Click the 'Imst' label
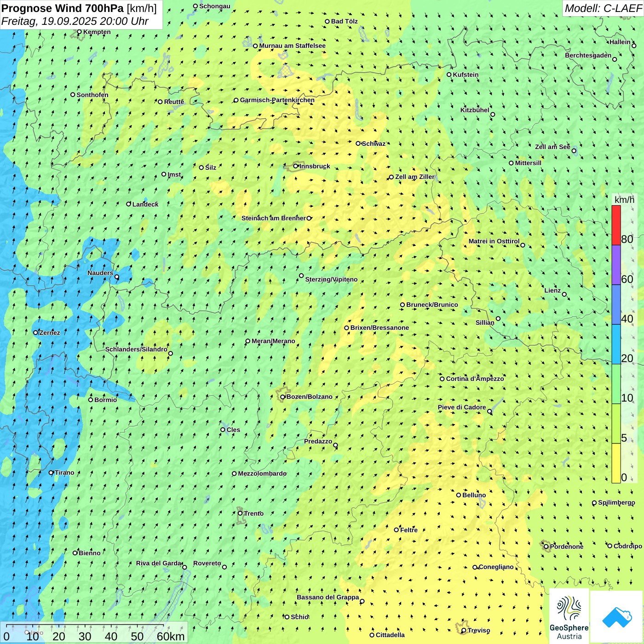Screen dimensions: 644x644 (174, 174)
